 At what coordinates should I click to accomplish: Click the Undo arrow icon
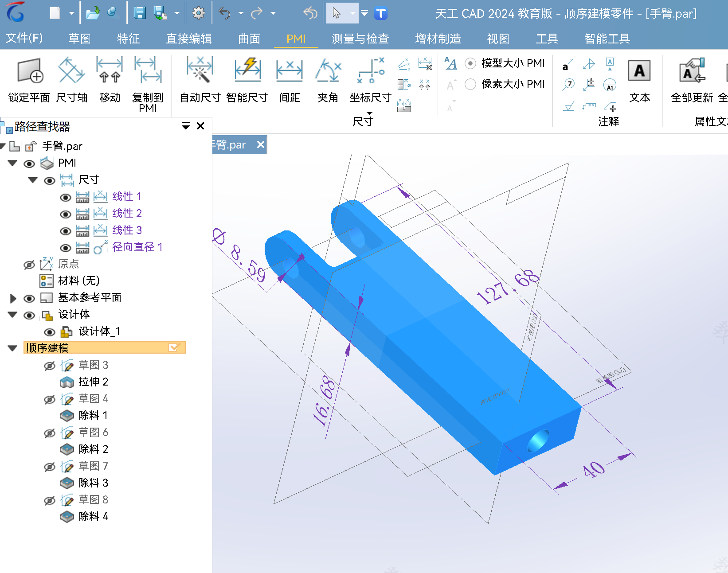(x=225, y=13)
